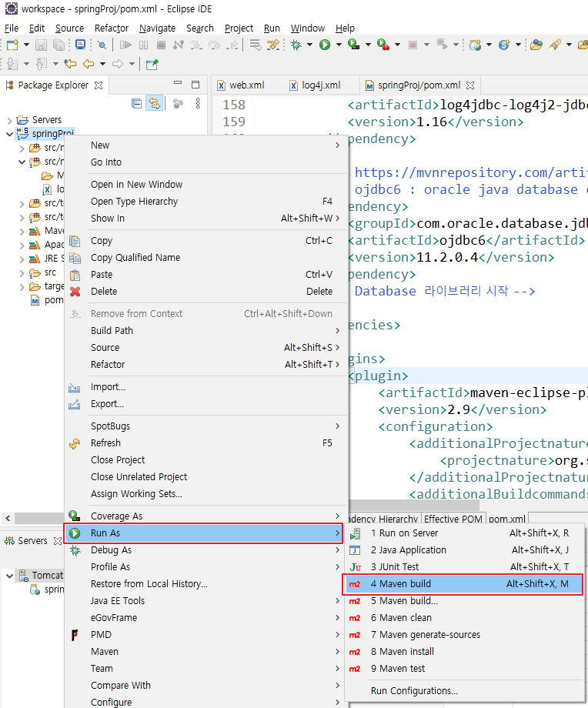Open the Package Explorer View Menu dots

pyautogui.click(x=198, y=104)
